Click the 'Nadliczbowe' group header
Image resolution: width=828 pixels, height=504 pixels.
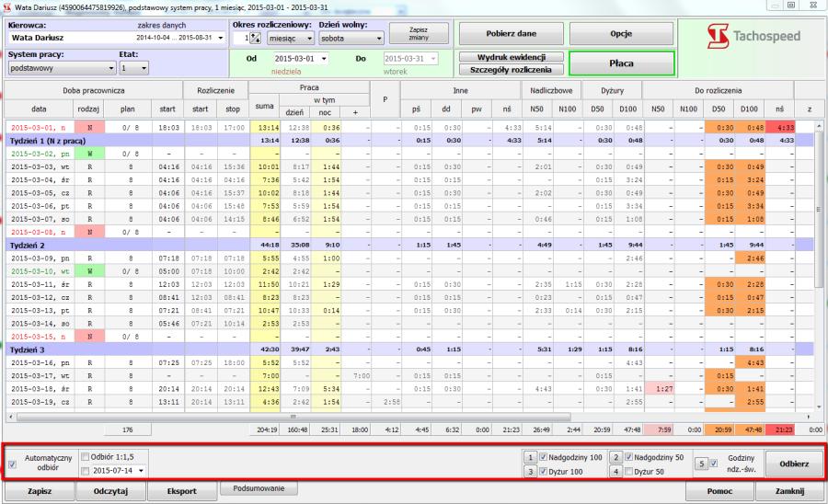[x=551, y=90]
